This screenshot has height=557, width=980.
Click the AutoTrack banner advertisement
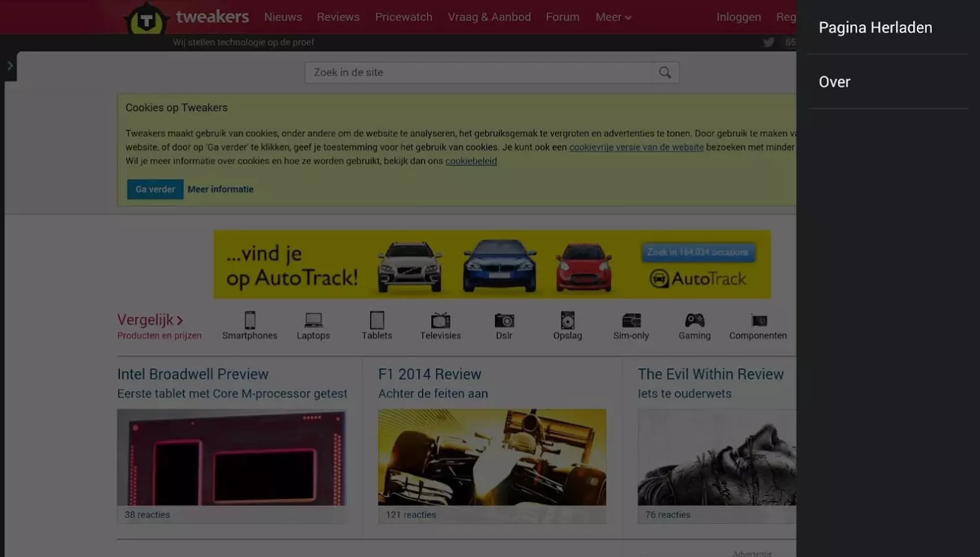[x=492, y=264]
